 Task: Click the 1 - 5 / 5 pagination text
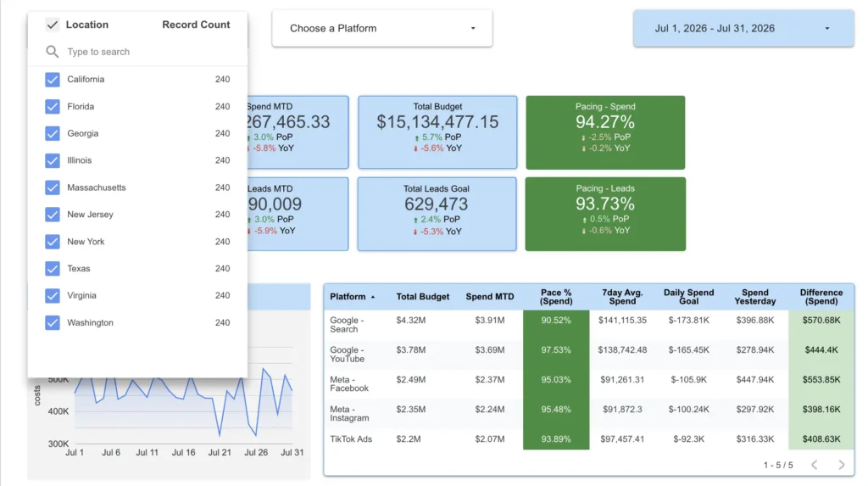pyautogui.click(x=778, y=465)
